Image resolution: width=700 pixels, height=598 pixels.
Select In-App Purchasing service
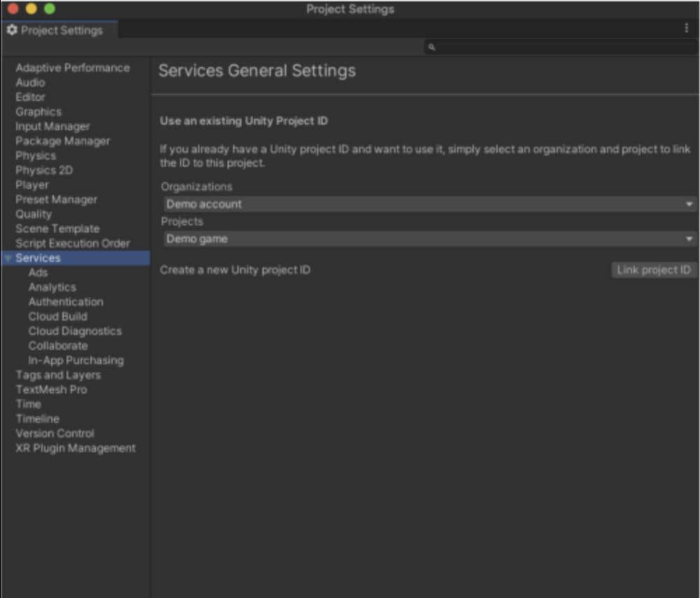coord(76,361)
